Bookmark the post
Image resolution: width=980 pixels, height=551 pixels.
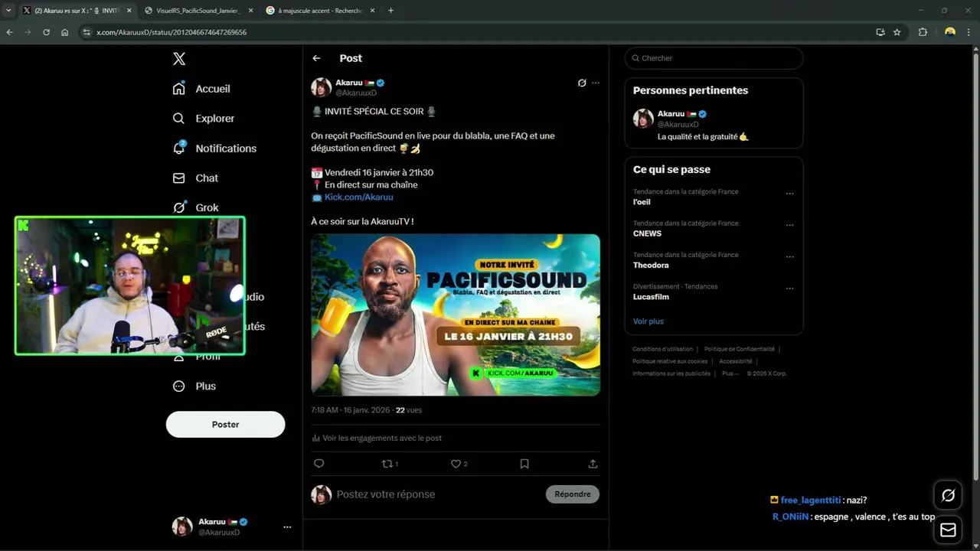coord(524,464)
